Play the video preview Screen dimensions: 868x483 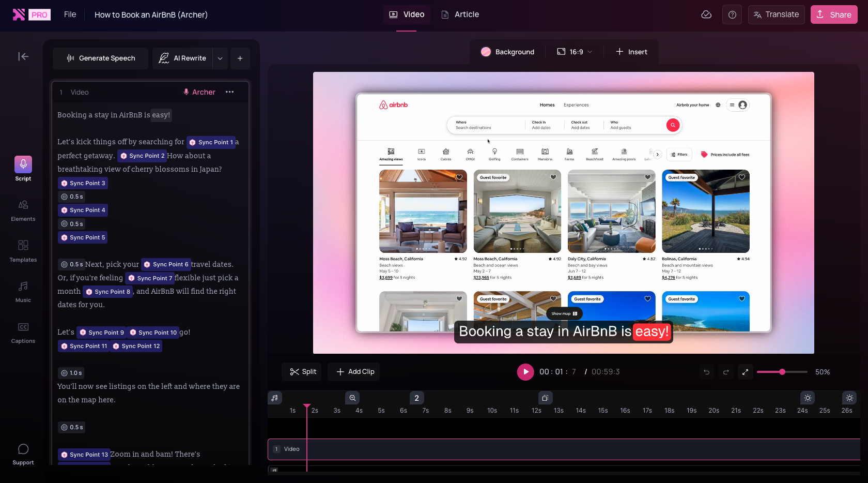pyautogui.click(x=525, y=372)
